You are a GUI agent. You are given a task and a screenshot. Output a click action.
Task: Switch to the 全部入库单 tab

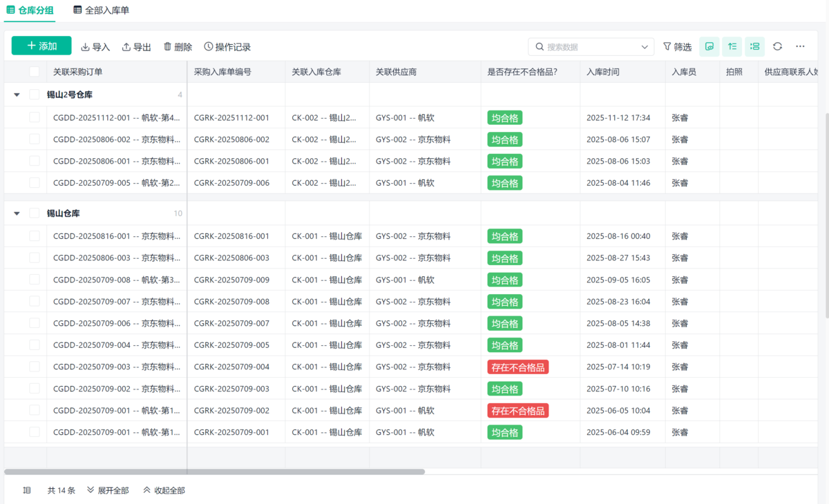(101, 10)
